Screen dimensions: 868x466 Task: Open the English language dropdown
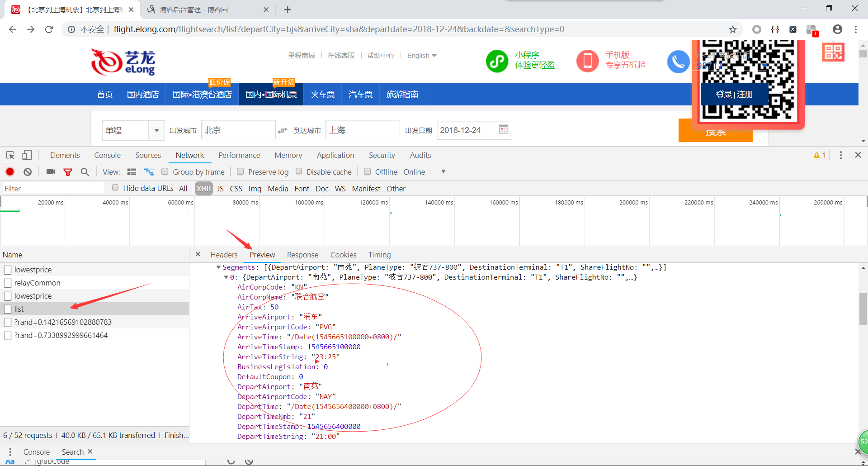click(422, 56)
